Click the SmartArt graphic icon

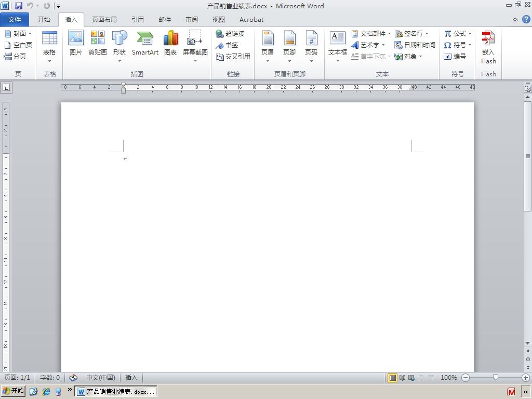[145, 43]
